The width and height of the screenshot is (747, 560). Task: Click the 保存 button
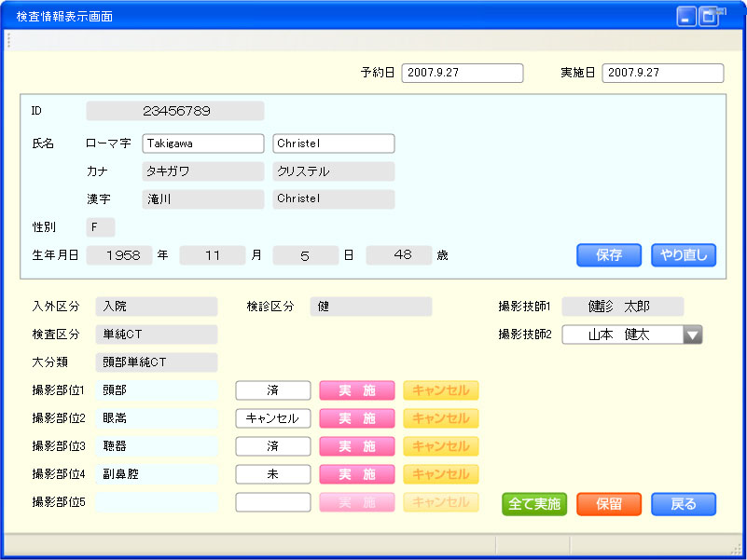[x=609, y=255]
